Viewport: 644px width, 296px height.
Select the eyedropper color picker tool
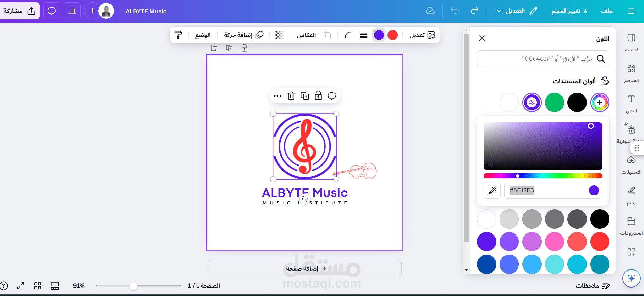492,190
